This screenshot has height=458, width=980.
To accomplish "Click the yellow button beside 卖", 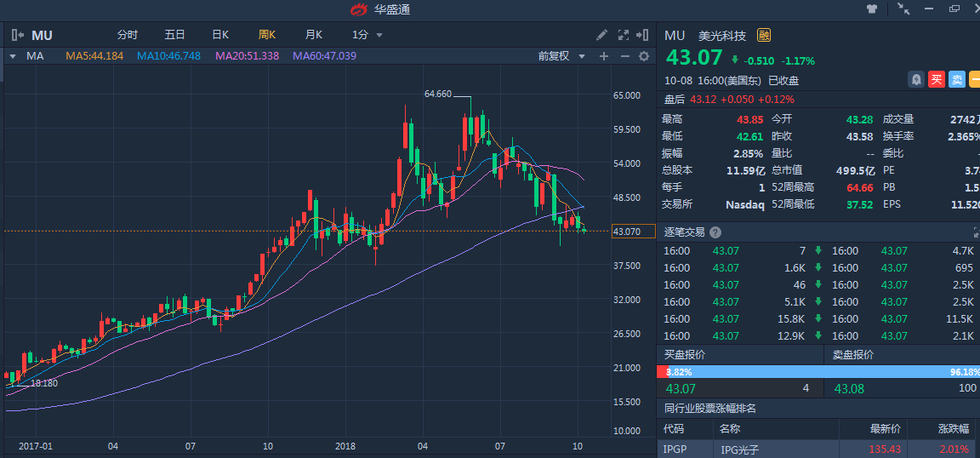I will pos(974,79).
